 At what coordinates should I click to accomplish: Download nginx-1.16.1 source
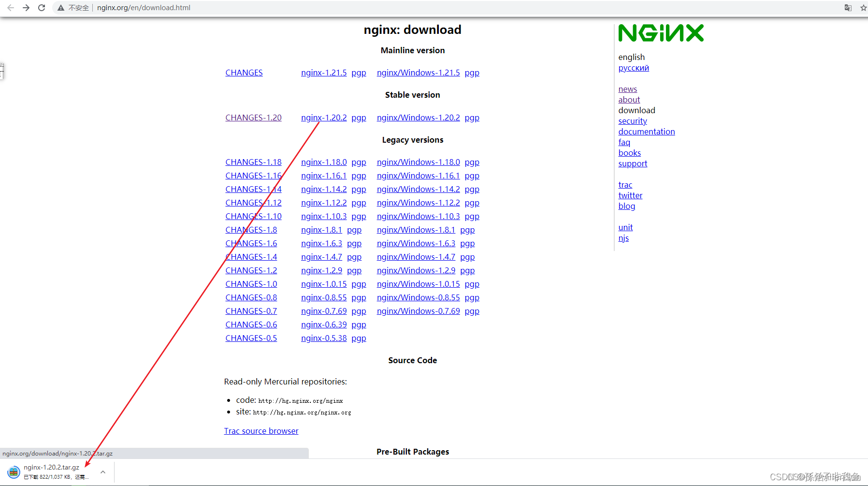coord(324,176)
